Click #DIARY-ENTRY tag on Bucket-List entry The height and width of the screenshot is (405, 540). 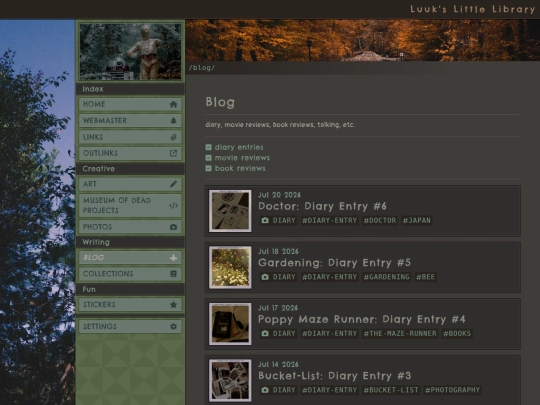(330, 390)
